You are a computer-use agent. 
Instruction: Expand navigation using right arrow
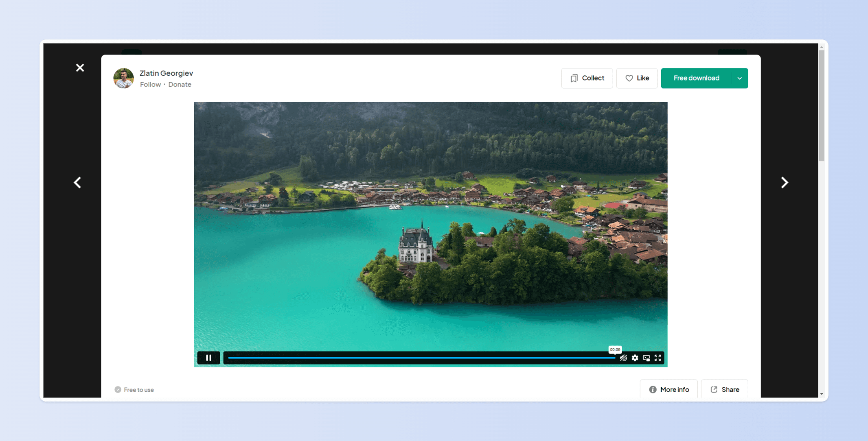pyautogui.click(x=785, y=182)
